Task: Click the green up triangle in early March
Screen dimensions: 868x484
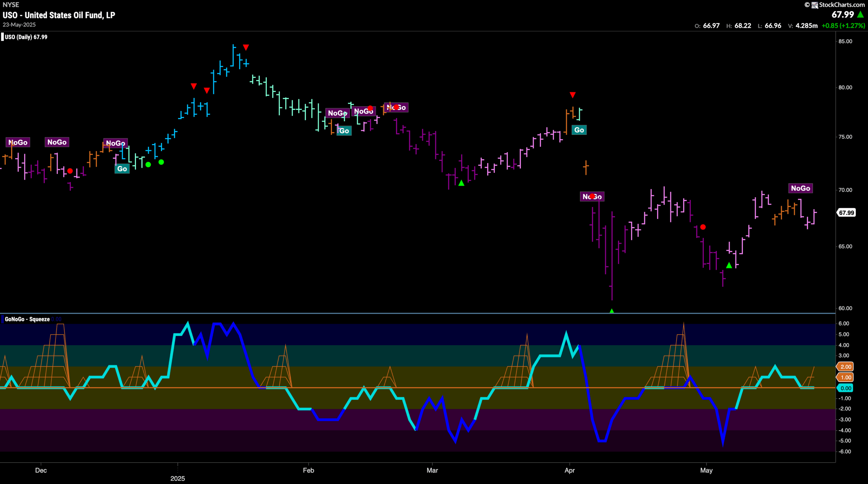Action: (461, 183)
